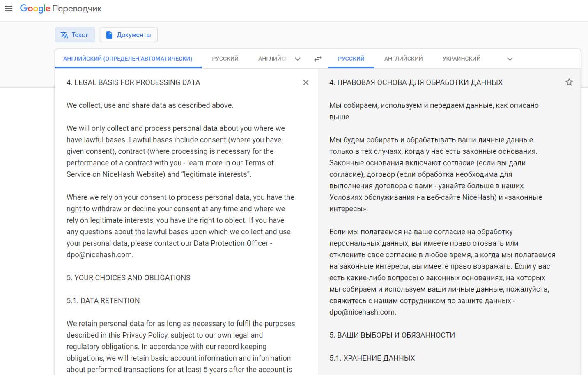588x375 pixels.
Task: Click dpo@nicehash.com in the Russian translation
Action: pyautogui.click(x=363, y=312)
